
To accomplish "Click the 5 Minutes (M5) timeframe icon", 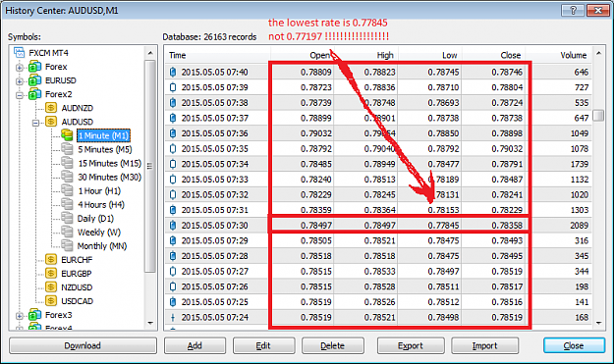I will tap(67, 149).
